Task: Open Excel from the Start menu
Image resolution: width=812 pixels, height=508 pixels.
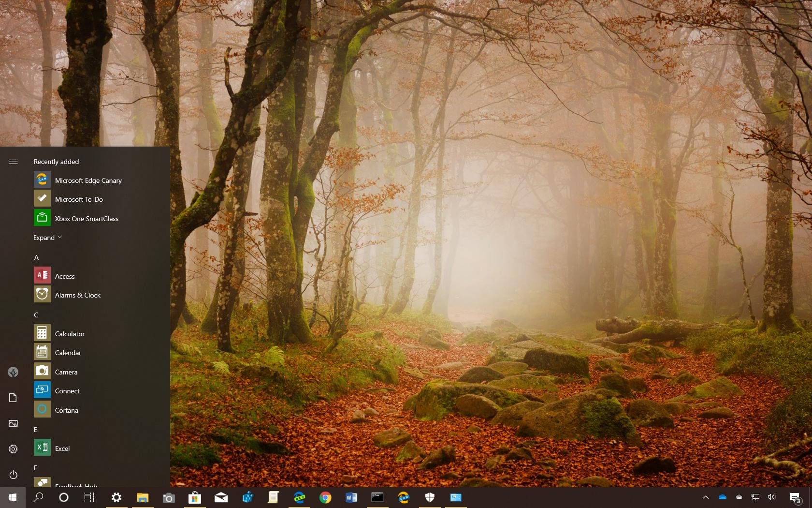Action: click(62, 448)
